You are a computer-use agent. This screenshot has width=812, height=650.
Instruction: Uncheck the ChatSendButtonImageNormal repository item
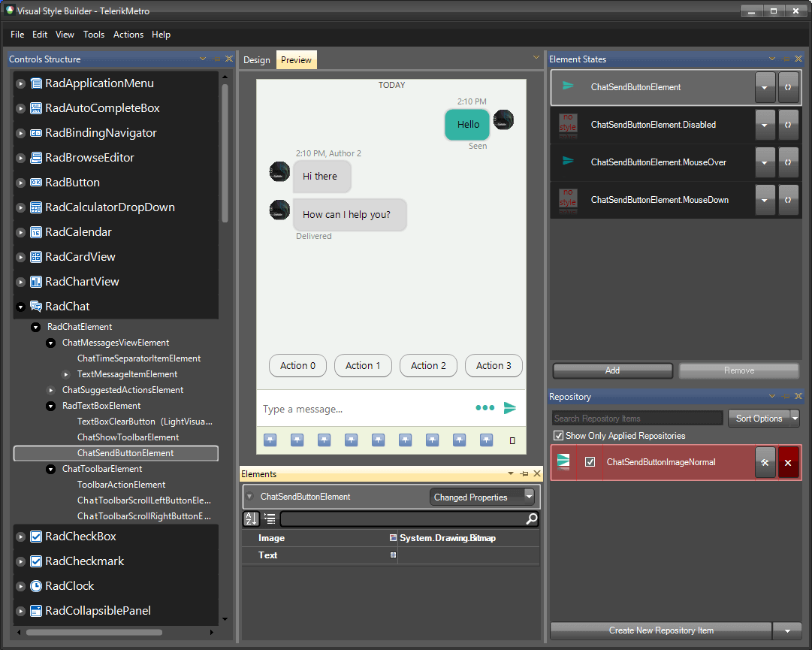[589, 462]
